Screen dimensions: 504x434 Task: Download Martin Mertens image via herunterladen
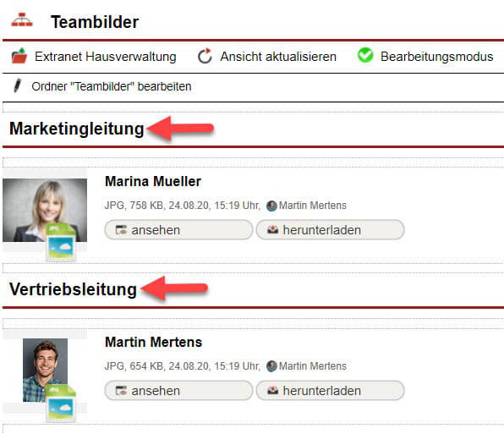click(x=330, y=391)
